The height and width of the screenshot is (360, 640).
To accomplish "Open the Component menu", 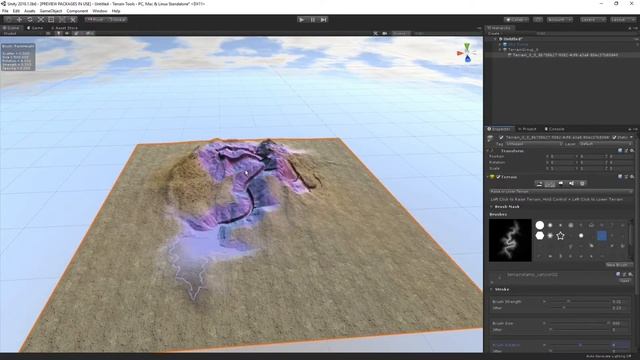I will pos(77,11).
